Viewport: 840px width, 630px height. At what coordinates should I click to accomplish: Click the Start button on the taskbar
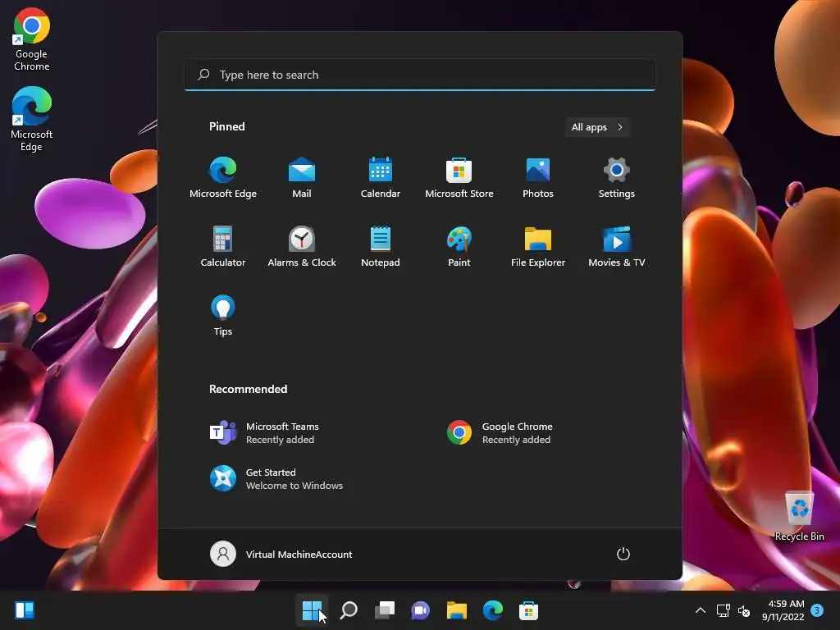tap(312, 610)
